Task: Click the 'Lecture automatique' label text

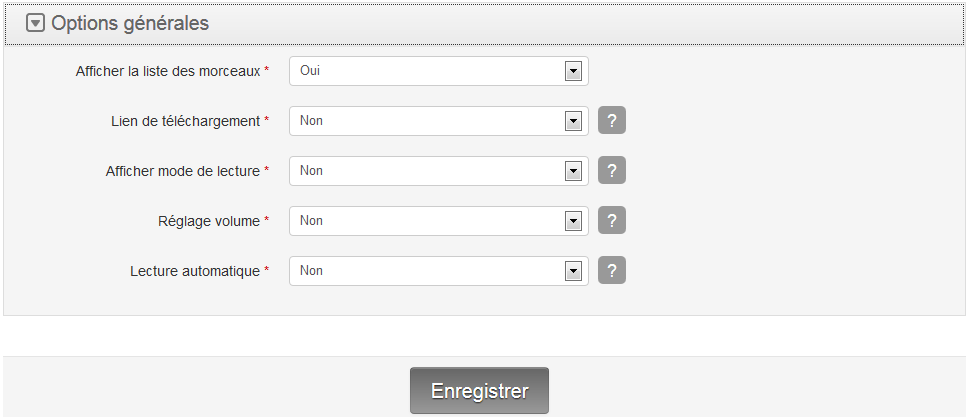Action: click(x=195, y=272)
